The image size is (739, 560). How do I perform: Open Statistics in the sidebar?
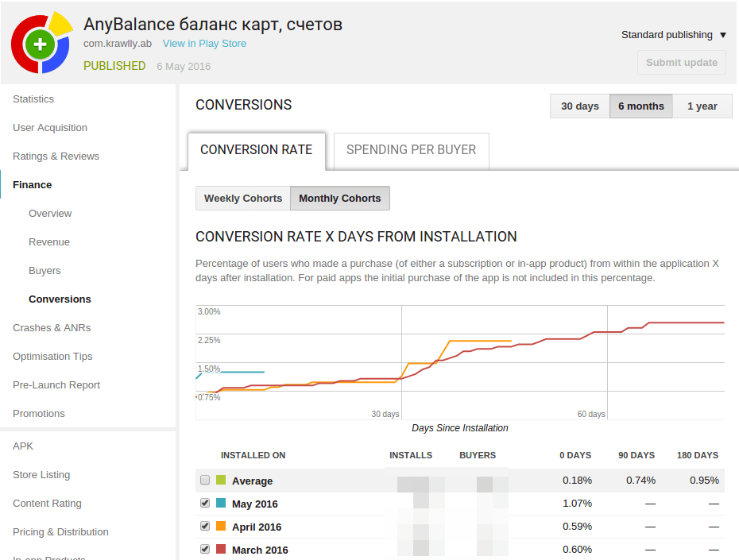(33, 99)
